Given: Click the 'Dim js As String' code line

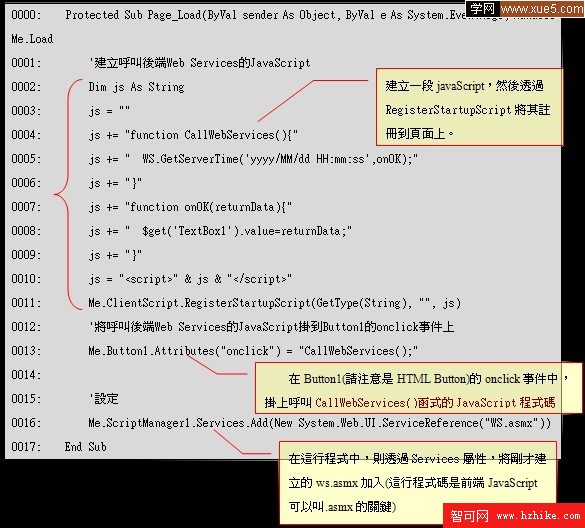Looking at the screenshot, I should [136, 87].
